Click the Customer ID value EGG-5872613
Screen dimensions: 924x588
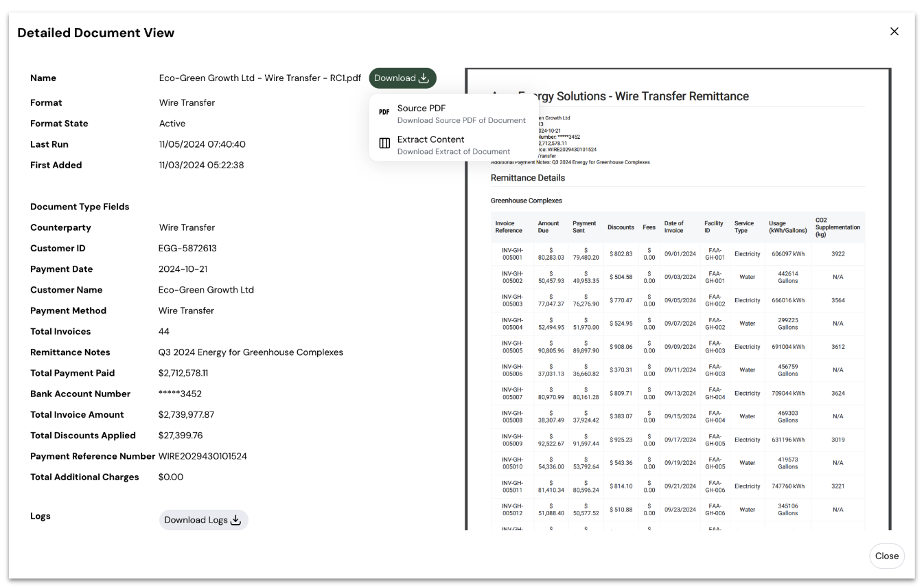[x=187, y=249]
